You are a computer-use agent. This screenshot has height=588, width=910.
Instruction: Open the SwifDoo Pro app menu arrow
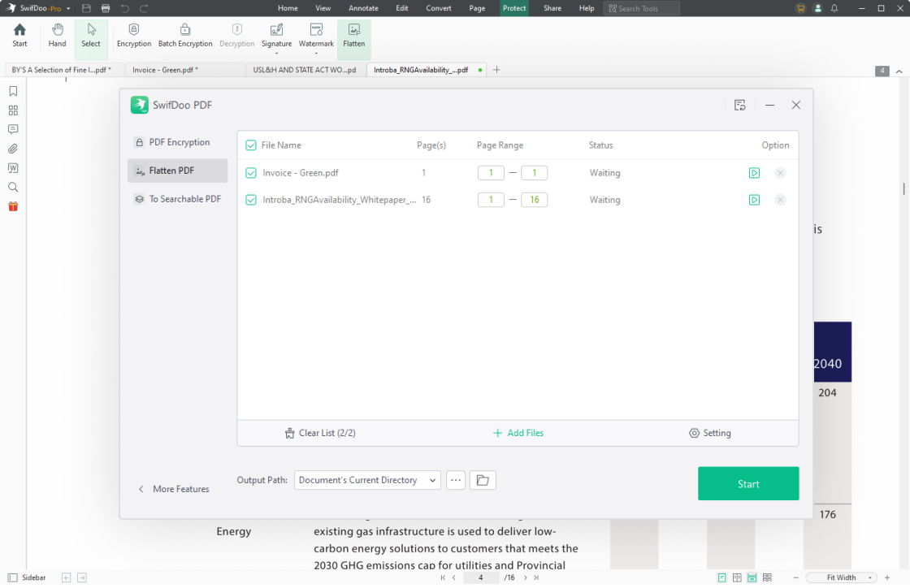pos(68,9)
